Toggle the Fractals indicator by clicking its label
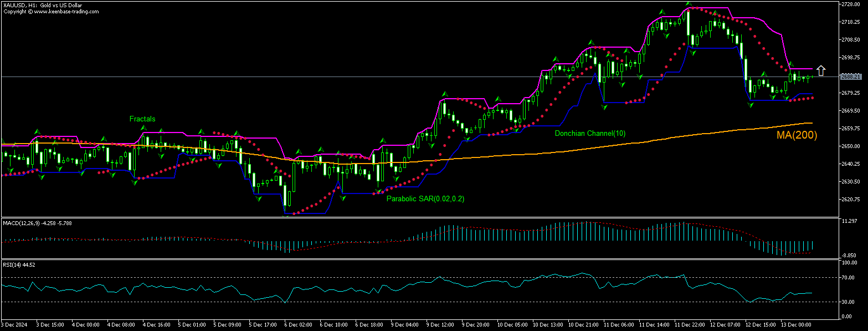868x331 pixels. coord(142,119)
